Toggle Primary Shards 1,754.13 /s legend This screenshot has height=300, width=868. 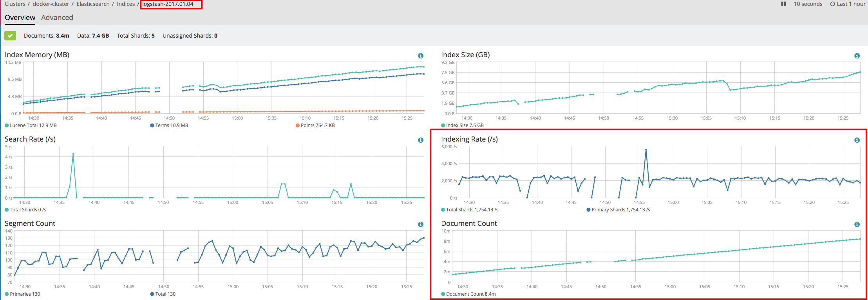tap(618, 210)
